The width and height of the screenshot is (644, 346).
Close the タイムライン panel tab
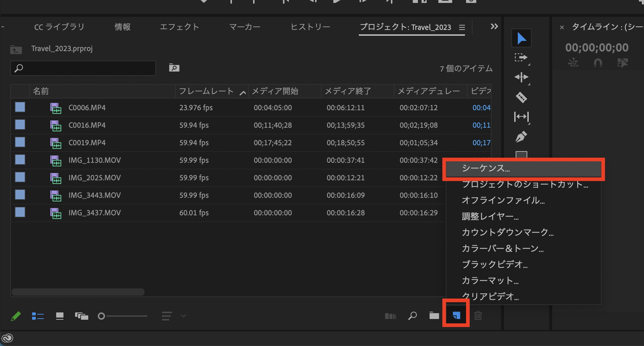(x=562, y=27)
